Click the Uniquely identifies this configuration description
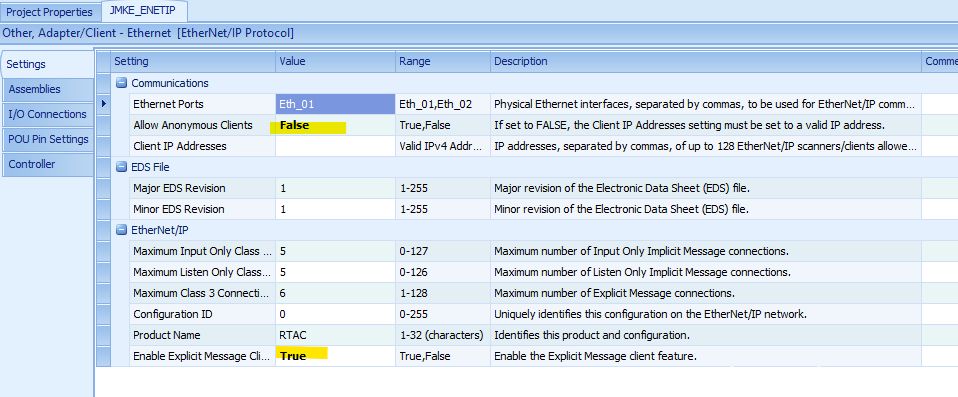 [706, 314]
